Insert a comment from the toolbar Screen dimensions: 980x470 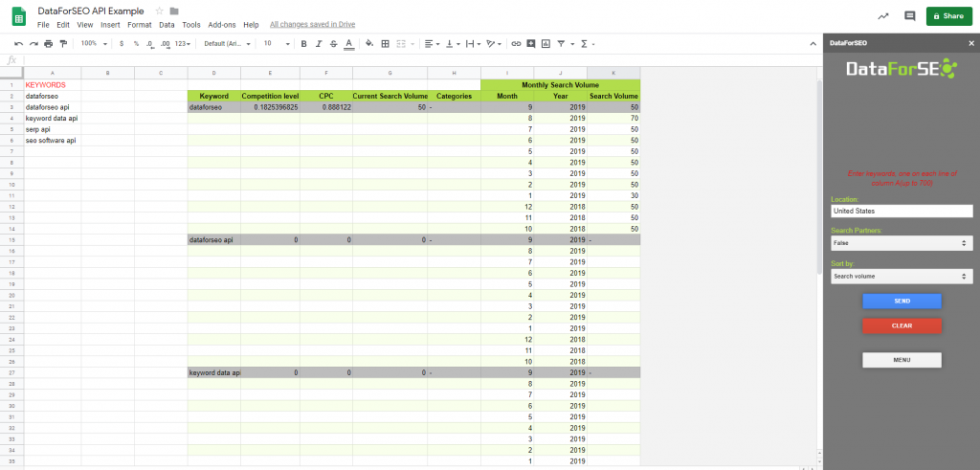pyautogui.click(x=531, y=44)
